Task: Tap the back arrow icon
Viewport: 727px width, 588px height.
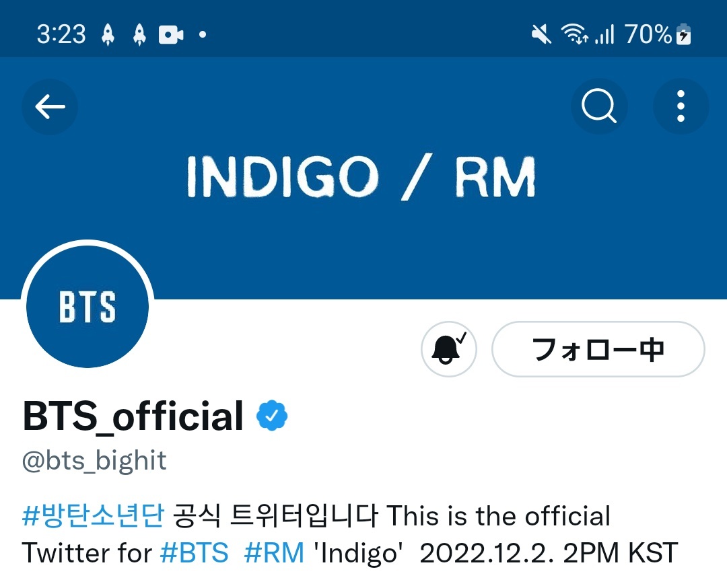Action: (x=50, y=106)
